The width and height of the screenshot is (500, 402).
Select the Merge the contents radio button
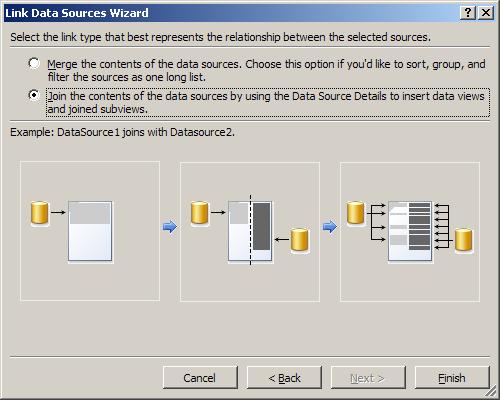pyautogui.click(x=34, y=63)
